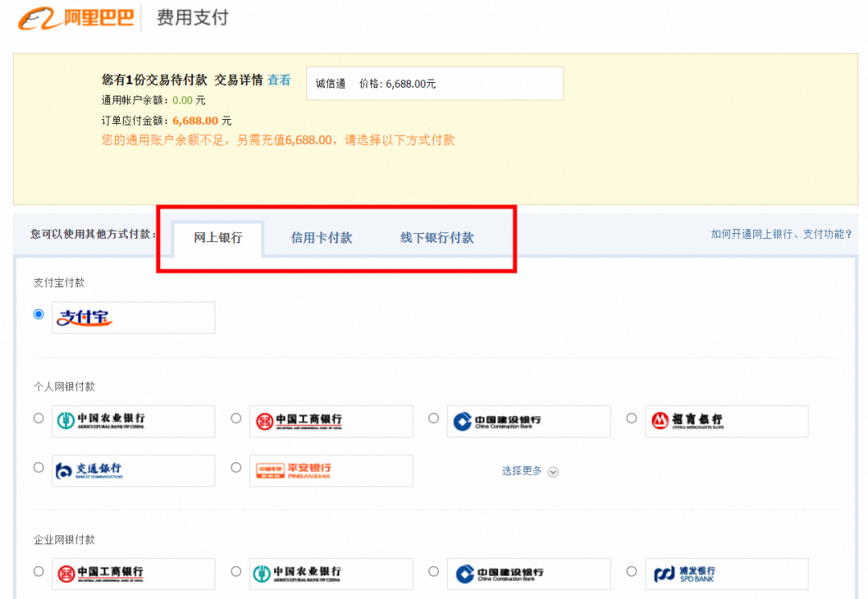Image resolution: width=868 pixels, height=599 pixels.
Task: Select Bank of Communications (交通银行) logo
Action: pyautogui.click(x=133, y=471)
